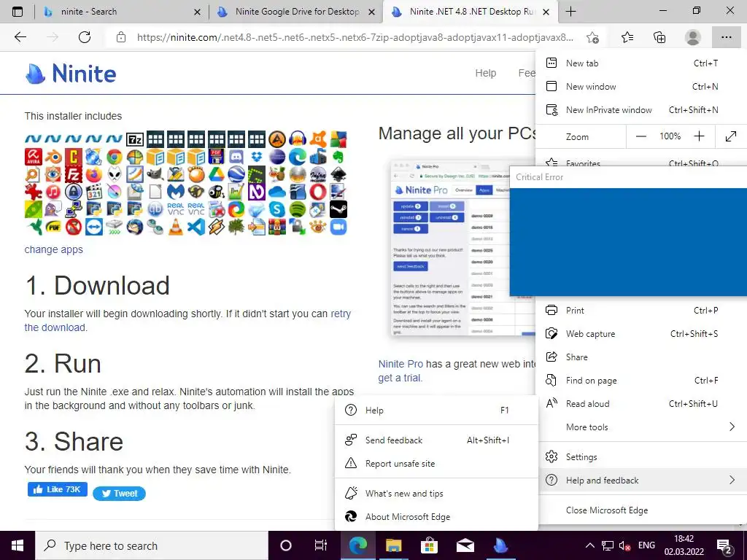747x560 pixels.
Task: Click the Avast orange icon
Action: (x=318, y=139)
